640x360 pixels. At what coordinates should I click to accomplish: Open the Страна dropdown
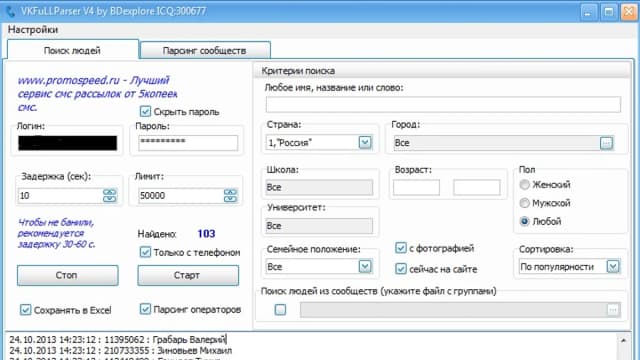click(x=365, y=142)
